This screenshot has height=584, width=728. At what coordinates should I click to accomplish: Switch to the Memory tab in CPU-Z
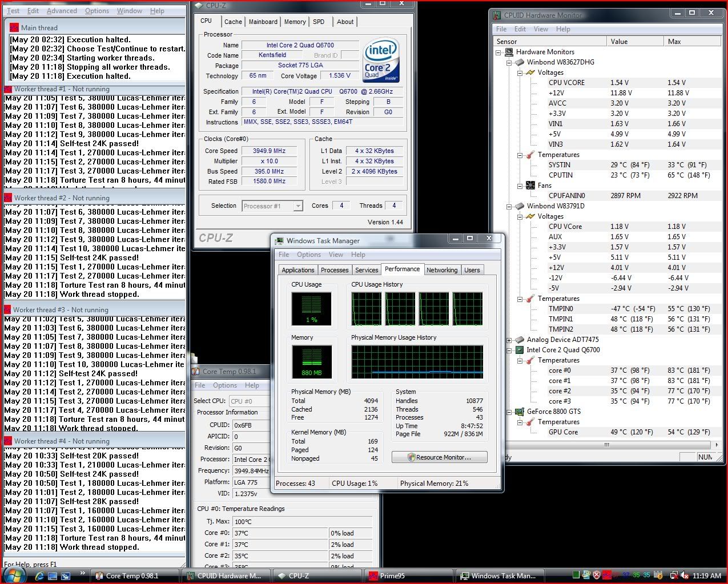[x=295, y=22]
